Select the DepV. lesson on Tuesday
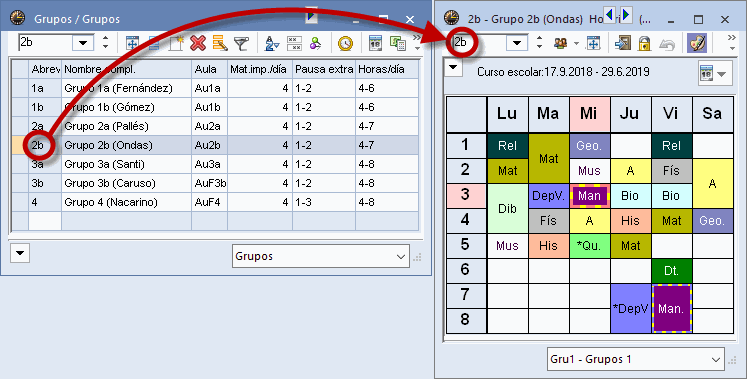Screen dimensions: 747x379 [548, 196]
